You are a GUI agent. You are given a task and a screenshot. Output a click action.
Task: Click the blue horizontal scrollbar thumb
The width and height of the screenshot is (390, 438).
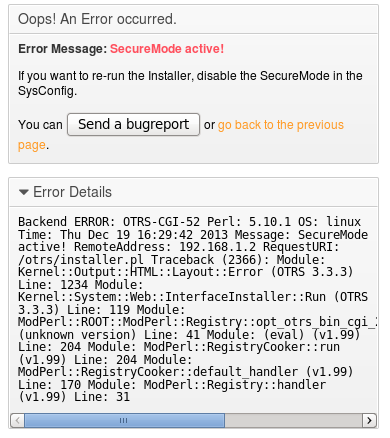124,420
